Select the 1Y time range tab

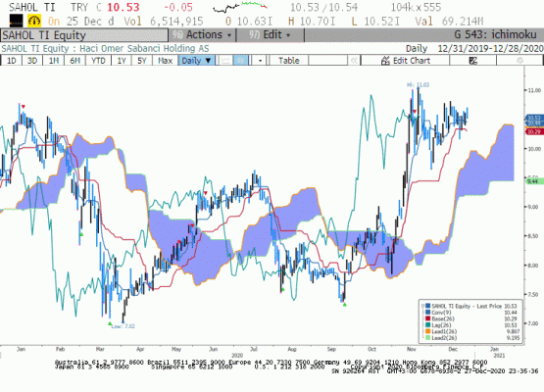[x=122, y=61]
